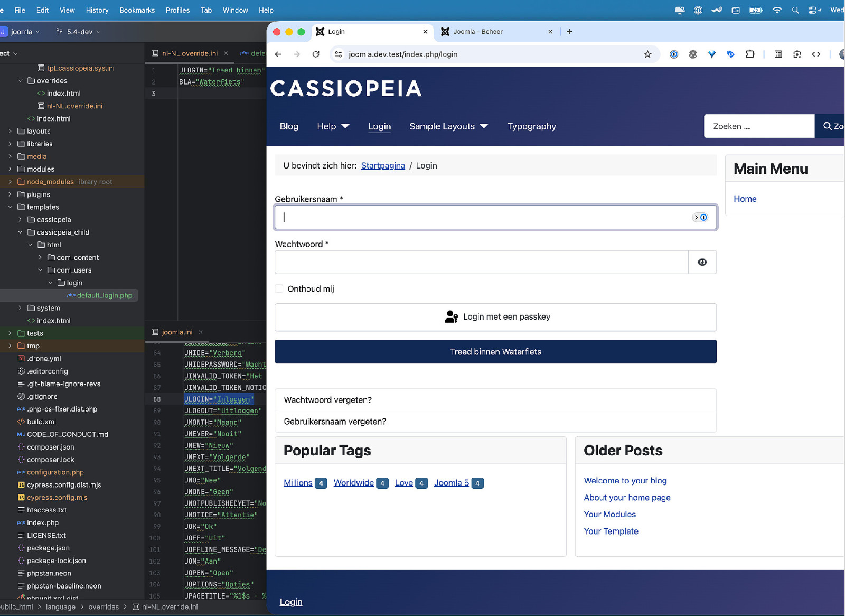This screenshot has width=845, height=616.
Task: Open the browser extensions puzzle icon
Action: coord(750,54)
